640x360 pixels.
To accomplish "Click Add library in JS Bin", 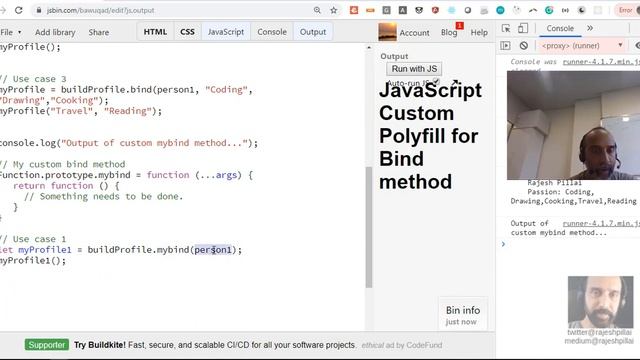I will pos(55,32).
